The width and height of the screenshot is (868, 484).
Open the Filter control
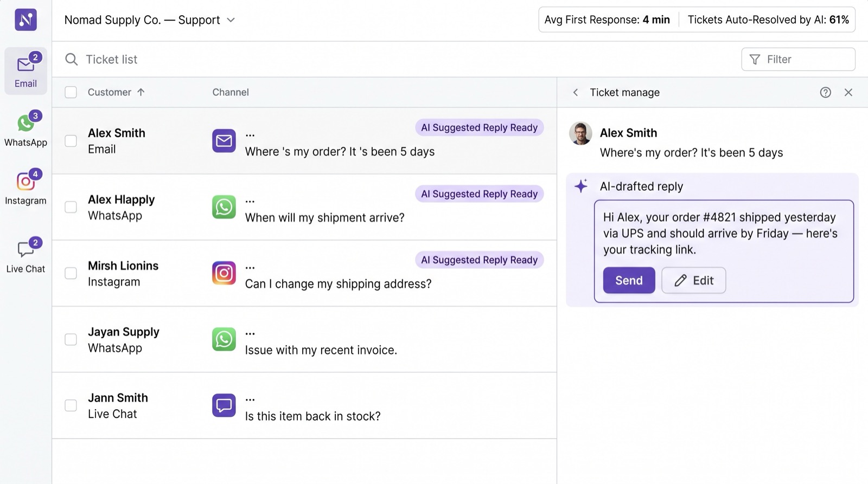[x=798, y=59]
